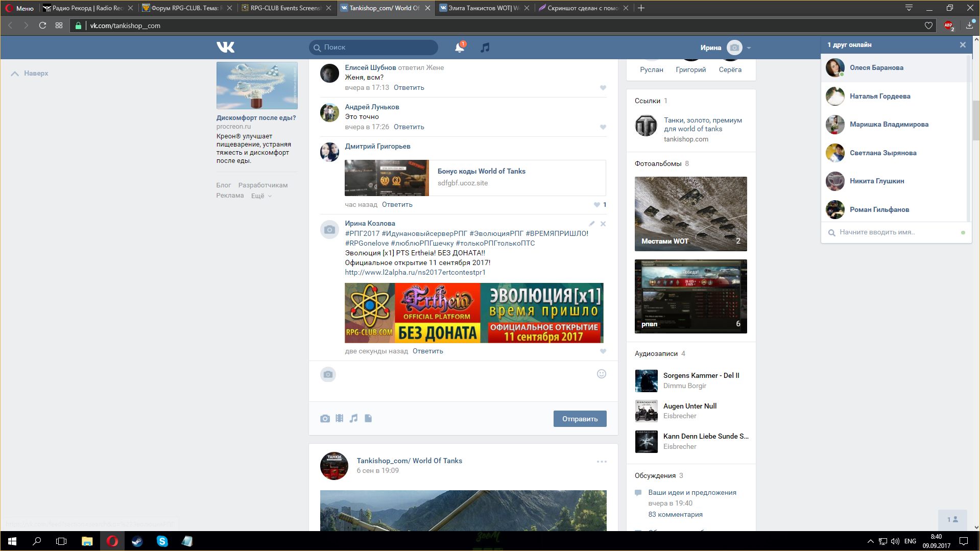This screenshot has width=980, height=551.
Task: Switch to Радио Рекорд tab
Action: tap(88, 8)
